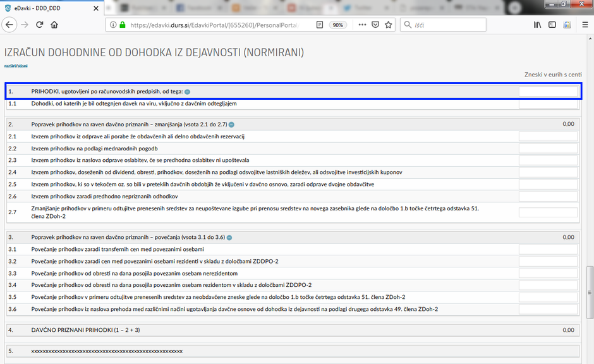This screenshot has height=364, width=594.
Task: Click the amount field for row 1 PRIHODKI
Action: 548,92
